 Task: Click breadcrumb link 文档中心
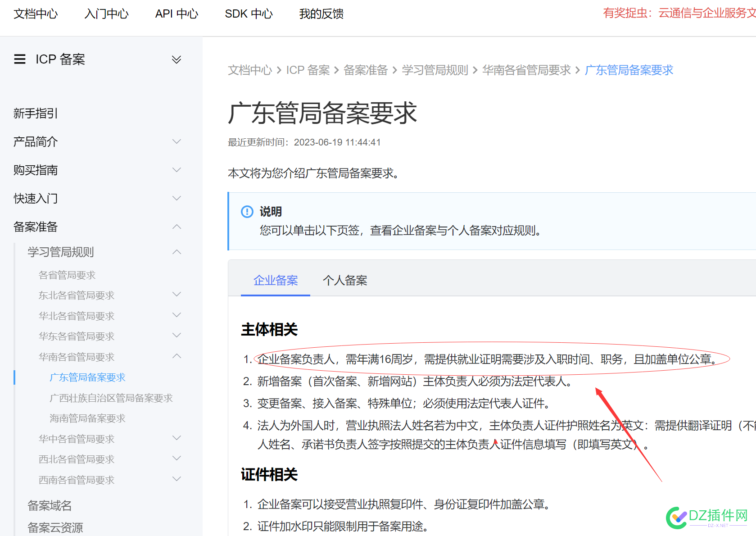(250, 70)
